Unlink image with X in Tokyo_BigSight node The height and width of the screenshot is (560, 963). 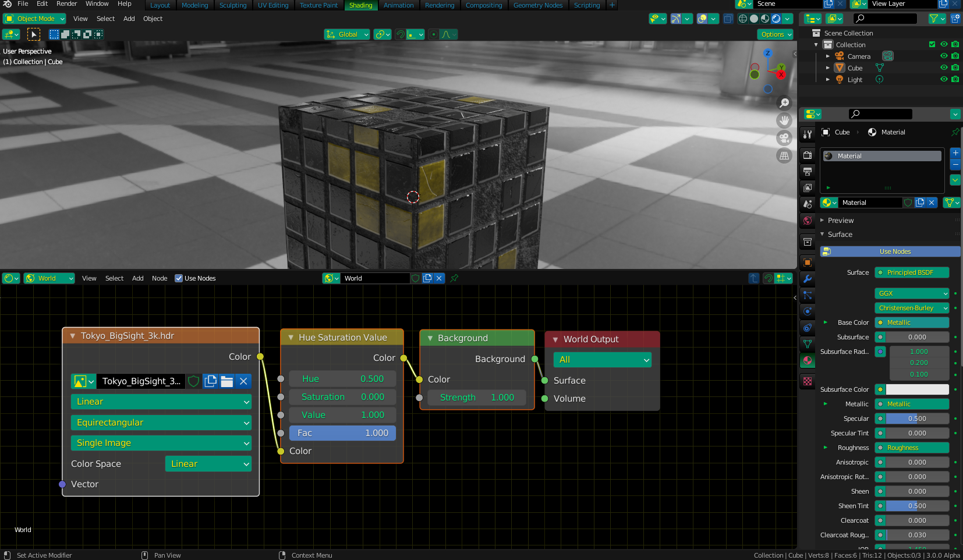point(243,381)
